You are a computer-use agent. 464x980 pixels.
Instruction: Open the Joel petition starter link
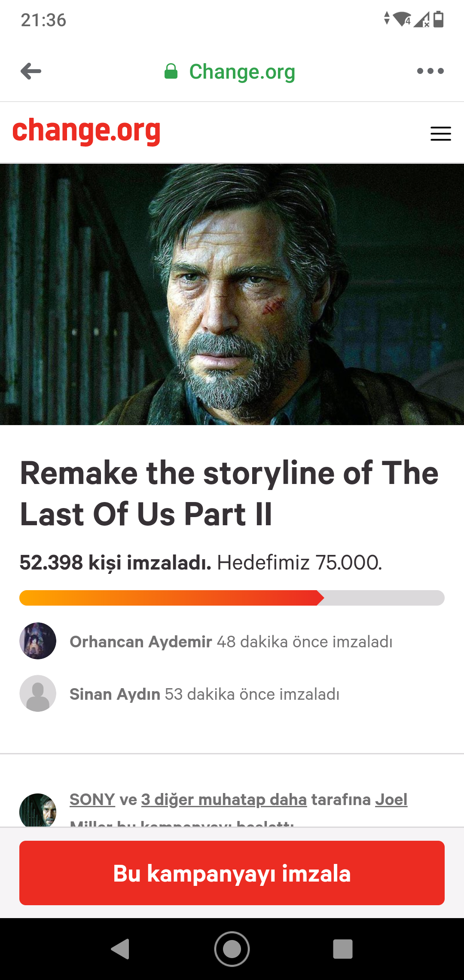pyautogui.click(x=391, y=799)
